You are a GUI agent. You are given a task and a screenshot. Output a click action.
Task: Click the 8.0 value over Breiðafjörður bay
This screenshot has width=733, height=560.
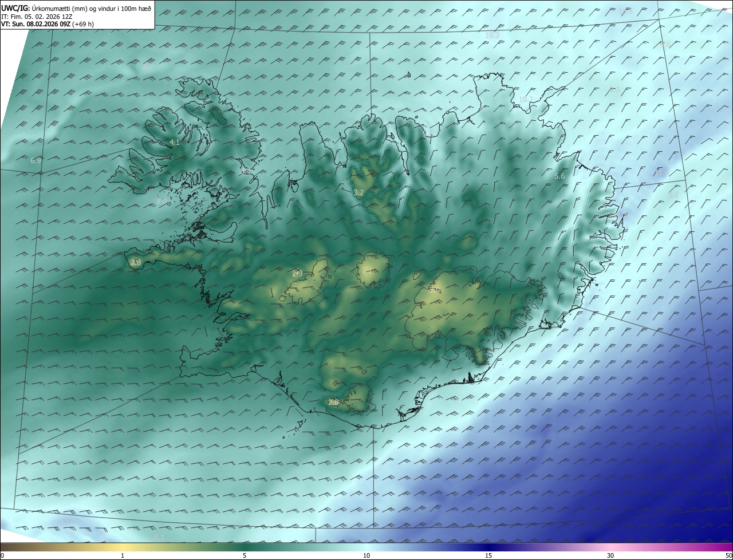click(161, 201)
